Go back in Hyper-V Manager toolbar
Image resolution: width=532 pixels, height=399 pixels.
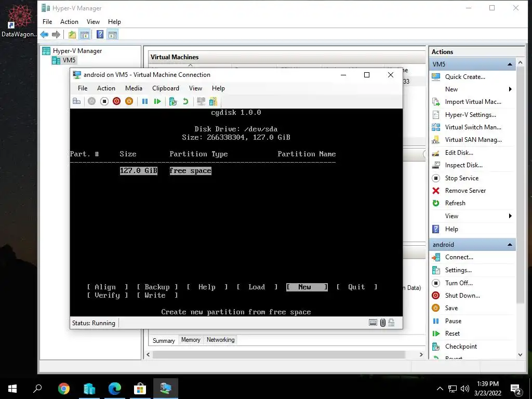[44, 34]
